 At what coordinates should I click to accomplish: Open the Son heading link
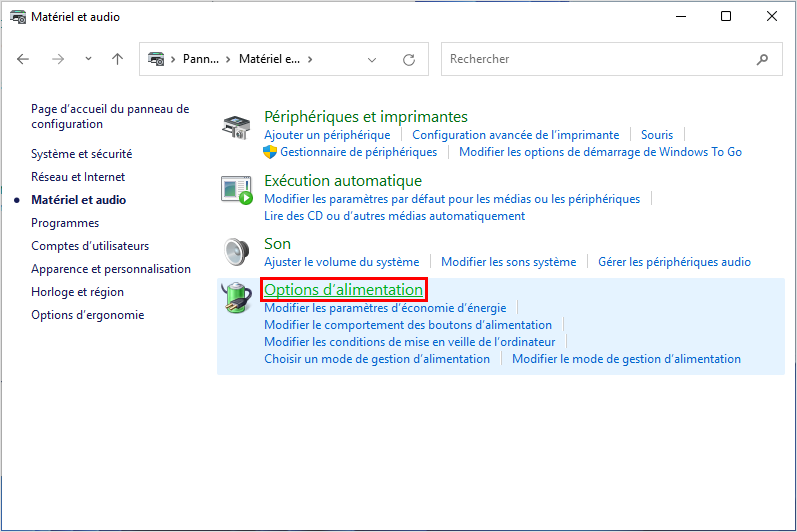(277, 244)
